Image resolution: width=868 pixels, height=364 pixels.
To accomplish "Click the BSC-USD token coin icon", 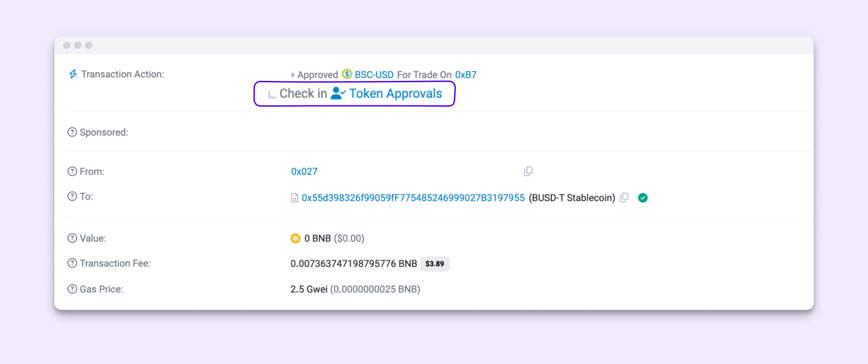I will (x=347, y=74).
